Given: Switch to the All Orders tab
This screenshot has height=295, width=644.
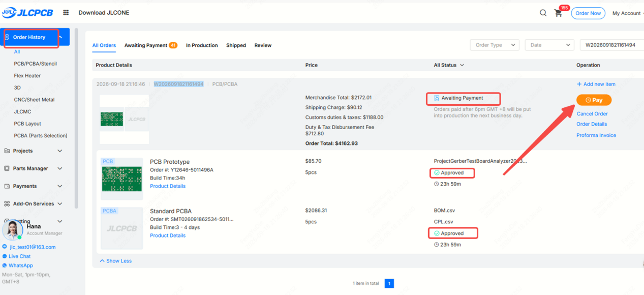Looking at the screenshot, I should tap(104, 45).
